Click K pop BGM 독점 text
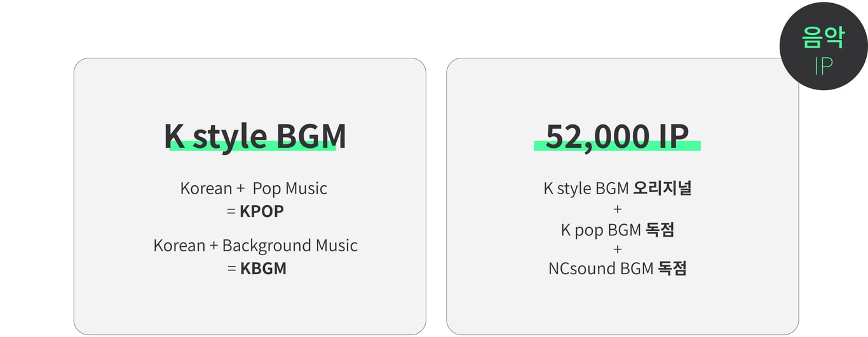The image size is (868, 337). (617, 229)
